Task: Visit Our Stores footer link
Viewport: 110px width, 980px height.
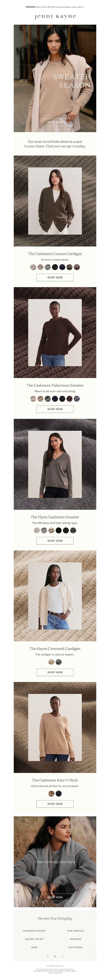Action: click(x=75, y=947)
